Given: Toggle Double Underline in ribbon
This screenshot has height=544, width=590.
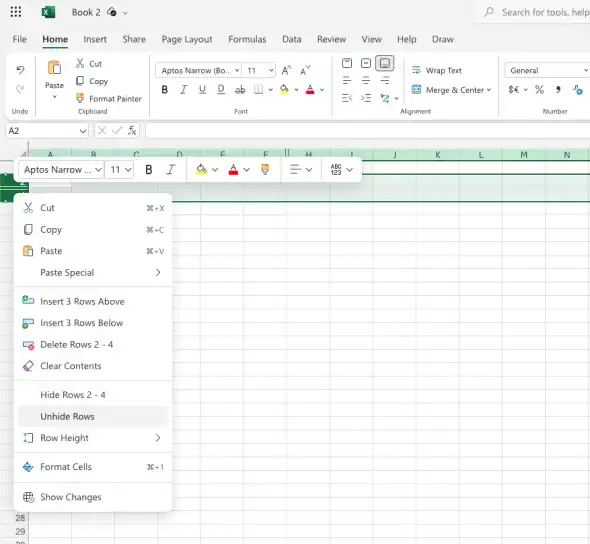Looking at the screenshot, I should tap(221, 90).
